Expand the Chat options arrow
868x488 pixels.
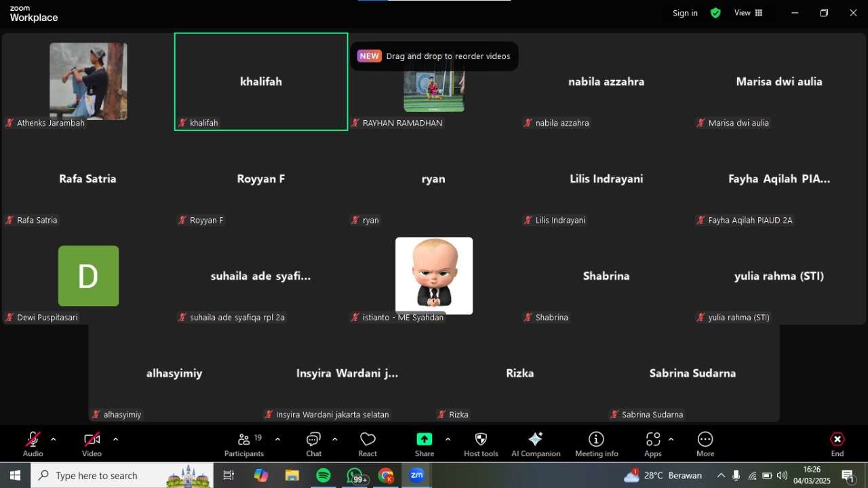(x=334, y=439)
